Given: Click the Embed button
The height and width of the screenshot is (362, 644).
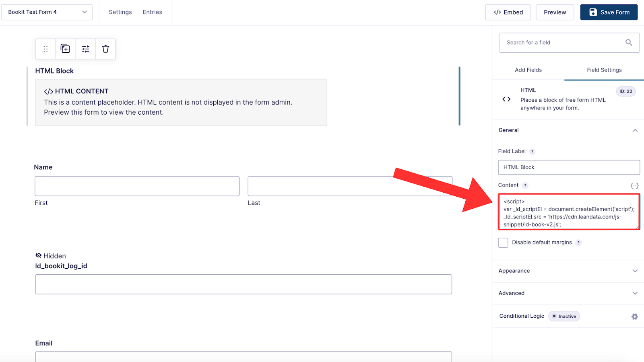Looking at the screenshot, I should (508, 12).
